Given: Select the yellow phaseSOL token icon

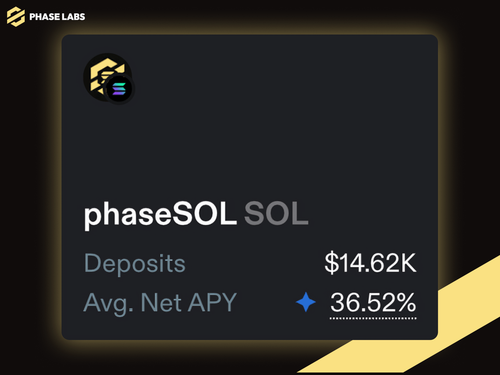Looking at the screenshot, I should 105,75.
